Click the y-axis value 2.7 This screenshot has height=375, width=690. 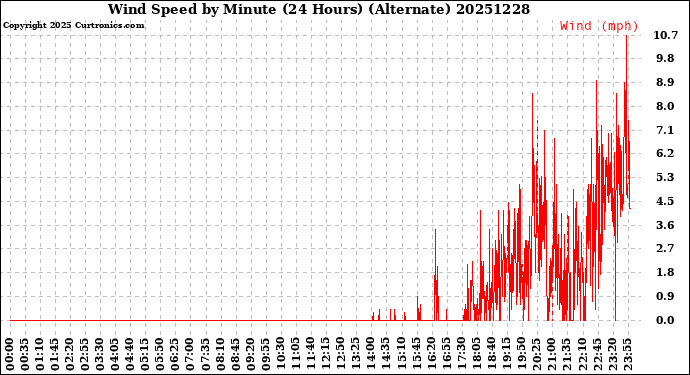pos(665,248)
